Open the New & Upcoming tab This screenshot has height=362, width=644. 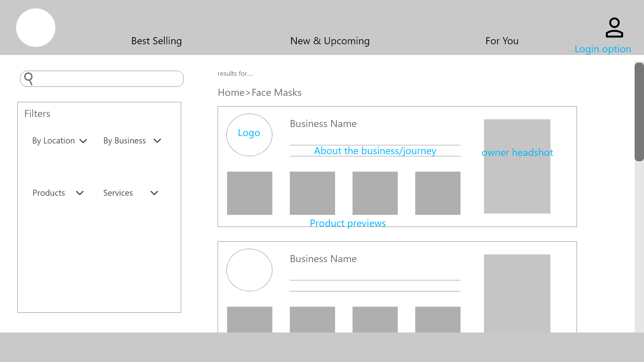tap(330, 41)
